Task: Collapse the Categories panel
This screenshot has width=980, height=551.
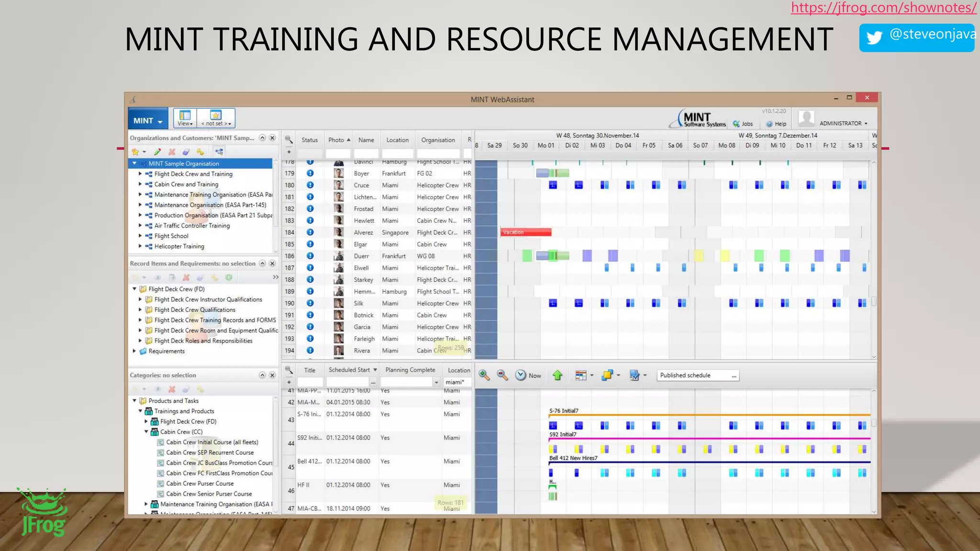Action: (262, 375)
